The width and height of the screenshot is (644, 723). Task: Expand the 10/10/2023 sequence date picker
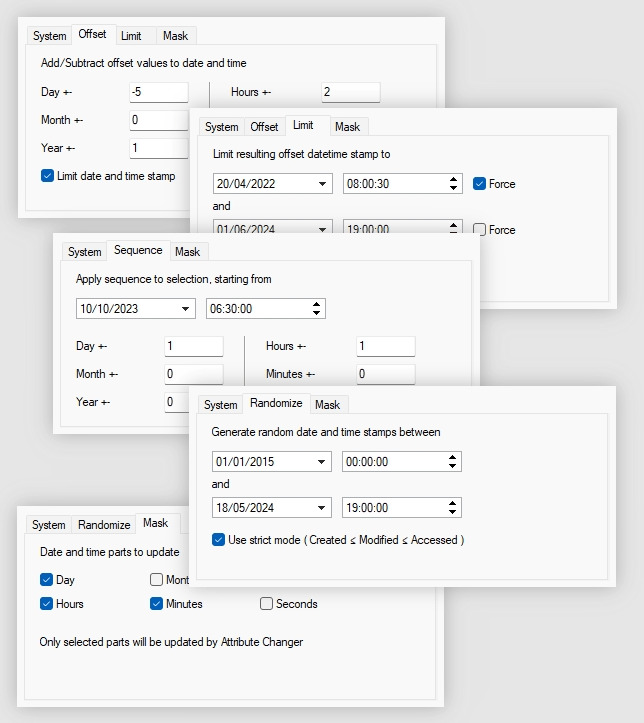[x=187, y=309]
